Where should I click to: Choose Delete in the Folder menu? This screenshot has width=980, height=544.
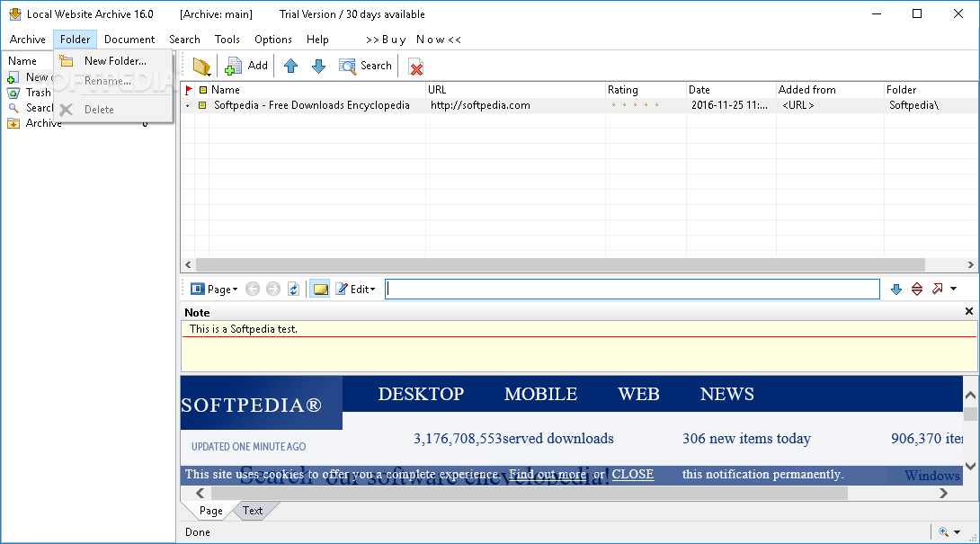[x=113, y=110]
